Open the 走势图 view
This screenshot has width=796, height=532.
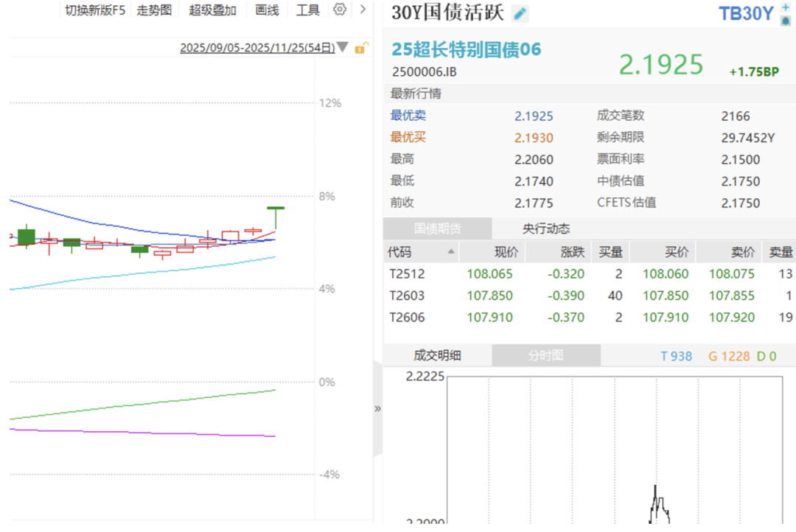click(154, 10)
